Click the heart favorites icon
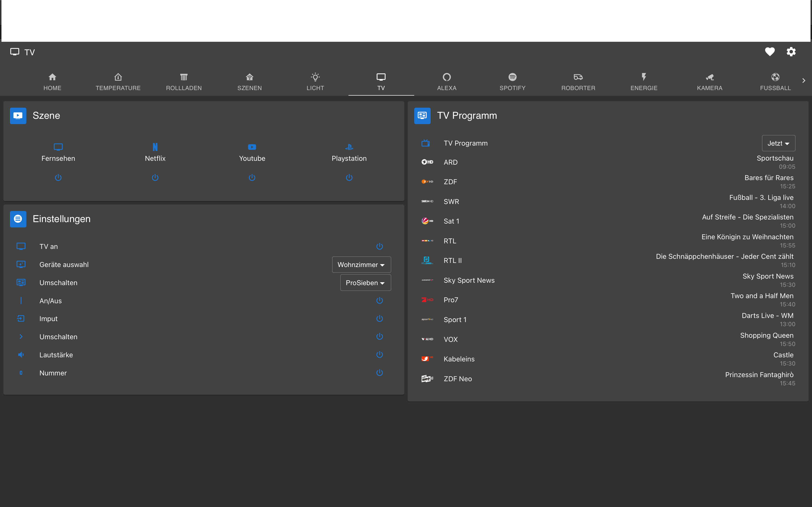 click(770, 52)
